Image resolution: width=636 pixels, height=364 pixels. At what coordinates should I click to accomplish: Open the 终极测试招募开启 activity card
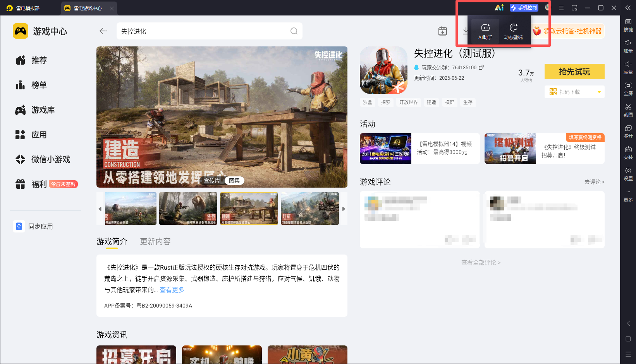(545, 149)
